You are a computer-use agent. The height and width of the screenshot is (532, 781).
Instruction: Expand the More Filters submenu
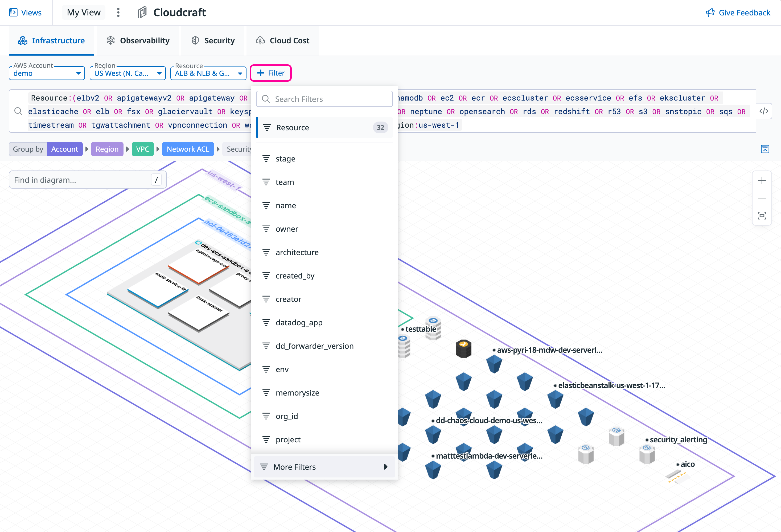[324, 467]
